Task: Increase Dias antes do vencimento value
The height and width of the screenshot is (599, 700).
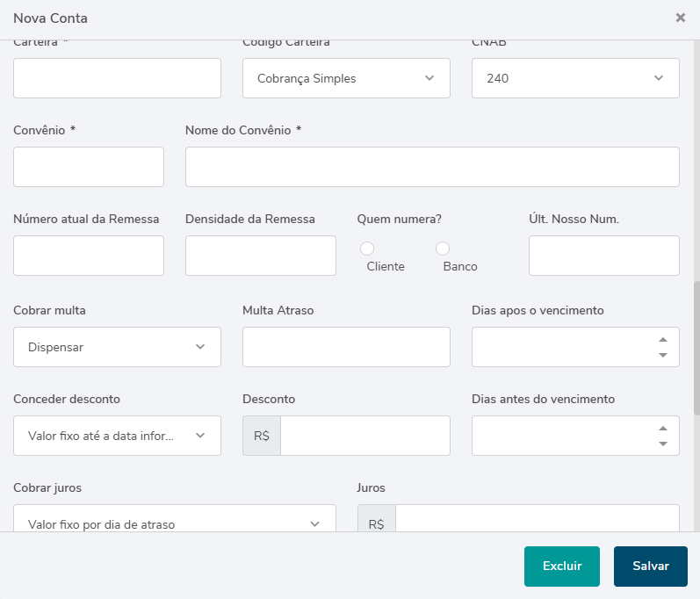Action: 663,429
